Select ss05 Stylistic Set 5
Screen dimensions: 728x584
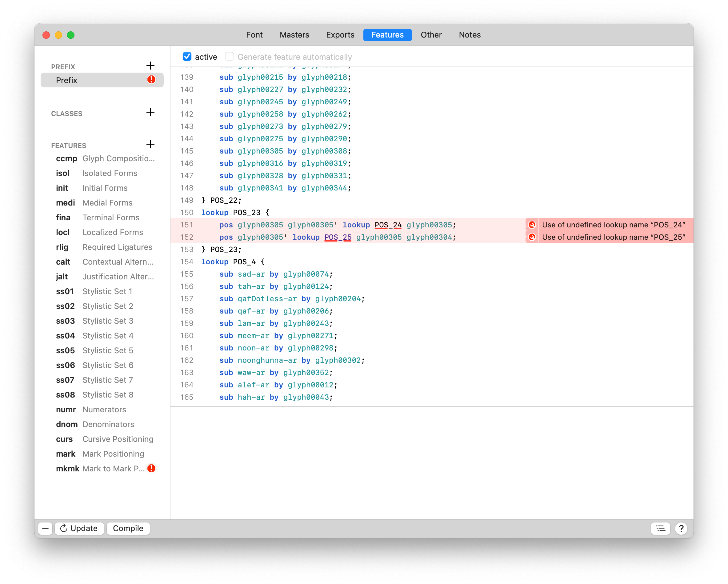(x=102, y=350)
